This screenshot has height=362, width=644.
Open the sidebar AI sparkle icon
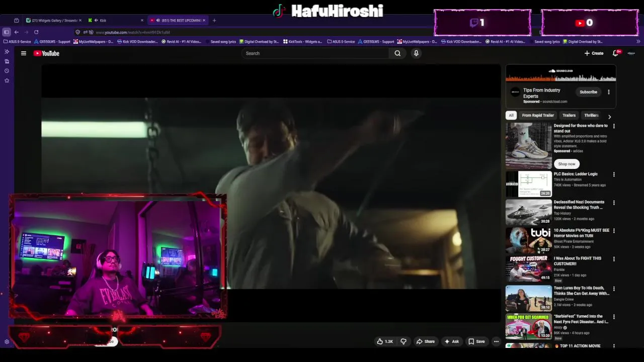[x=7, y=52]
